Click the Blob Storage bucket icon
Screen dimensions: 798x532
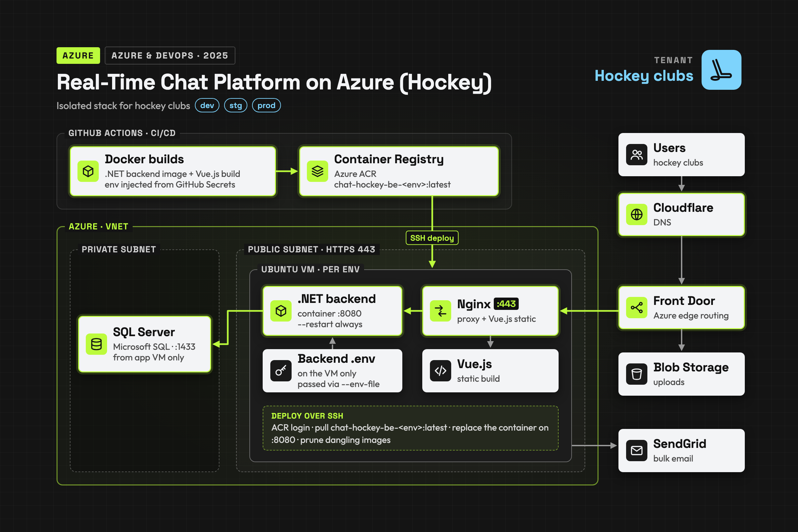[637, 374]
